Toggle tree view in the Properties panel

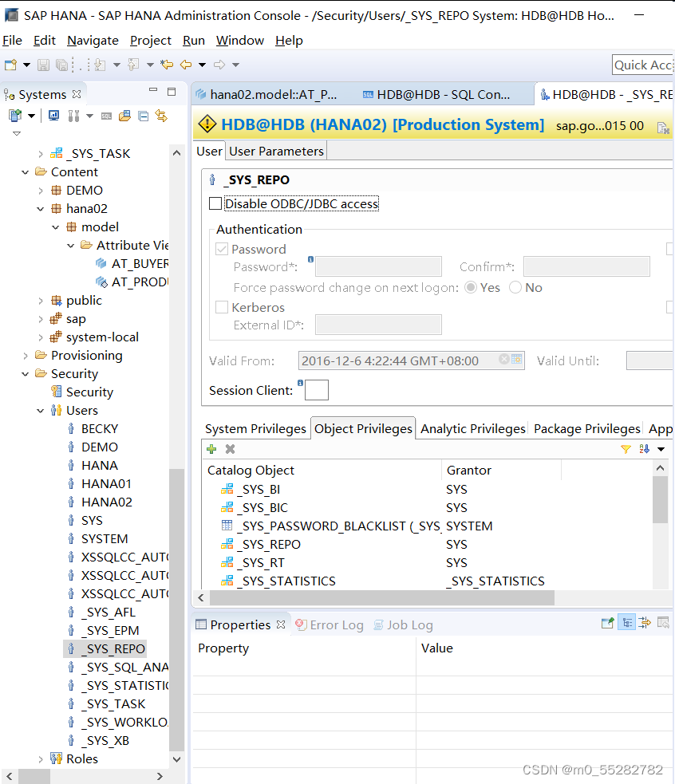pos(626,621)
